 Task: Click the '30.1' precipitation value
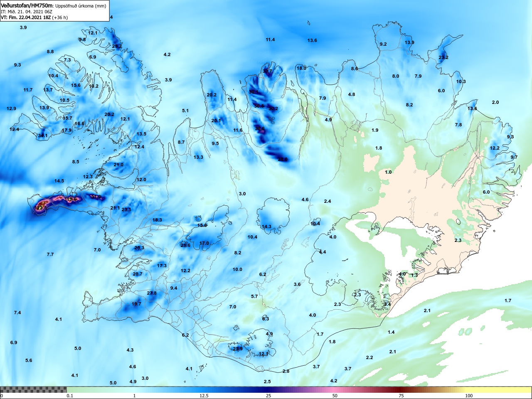[254, 92]
